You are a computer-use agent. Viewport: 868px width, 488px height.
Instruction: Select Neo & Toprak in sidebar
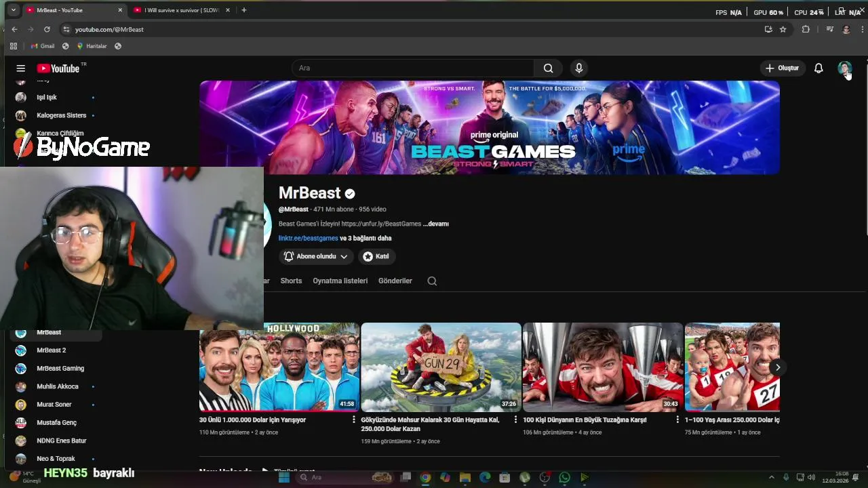click(56, 459)
